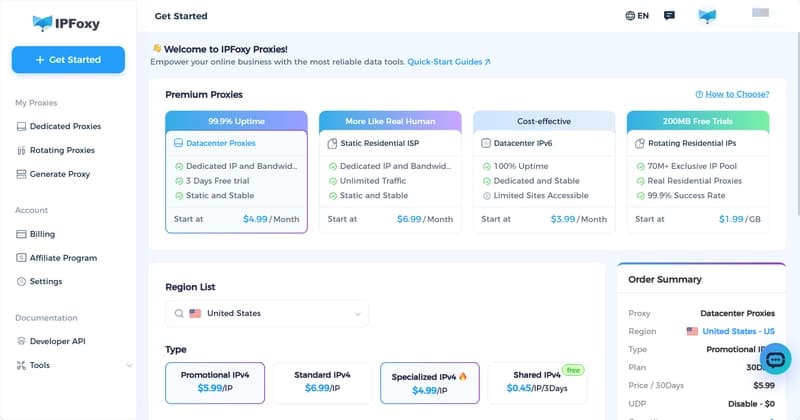Click the help icon beside How to Choose
Image resolution: width=800 pixels, height=420 pixels.
(x=699, y=94)
